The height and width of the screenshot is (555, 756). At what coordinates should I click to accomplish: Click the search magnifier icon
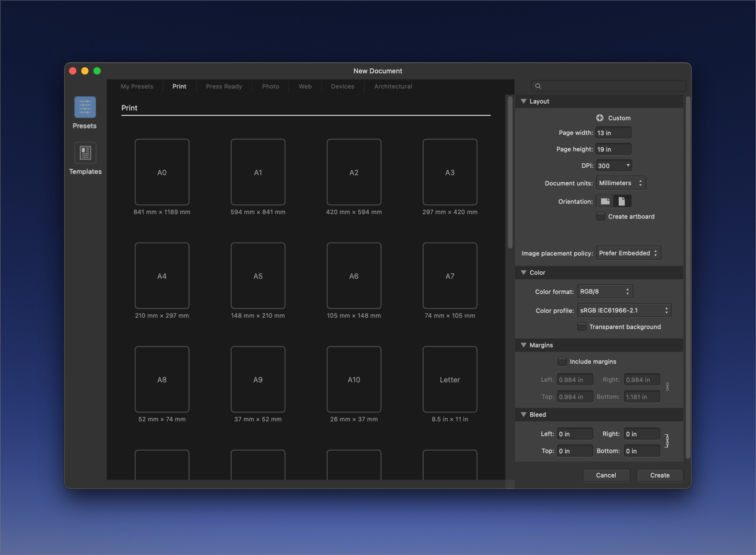[538, 86]
